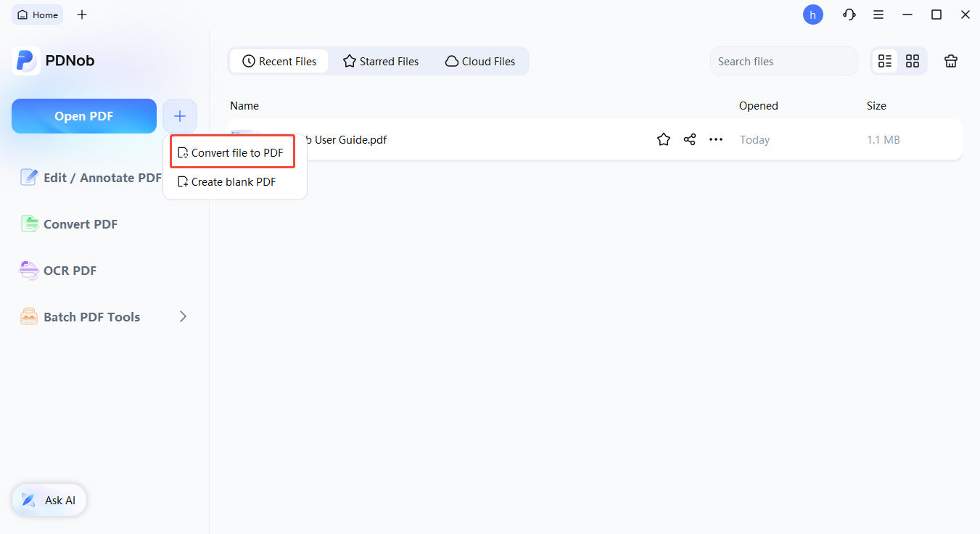Open the Ask AI assistant

click(x=49, y=500)
